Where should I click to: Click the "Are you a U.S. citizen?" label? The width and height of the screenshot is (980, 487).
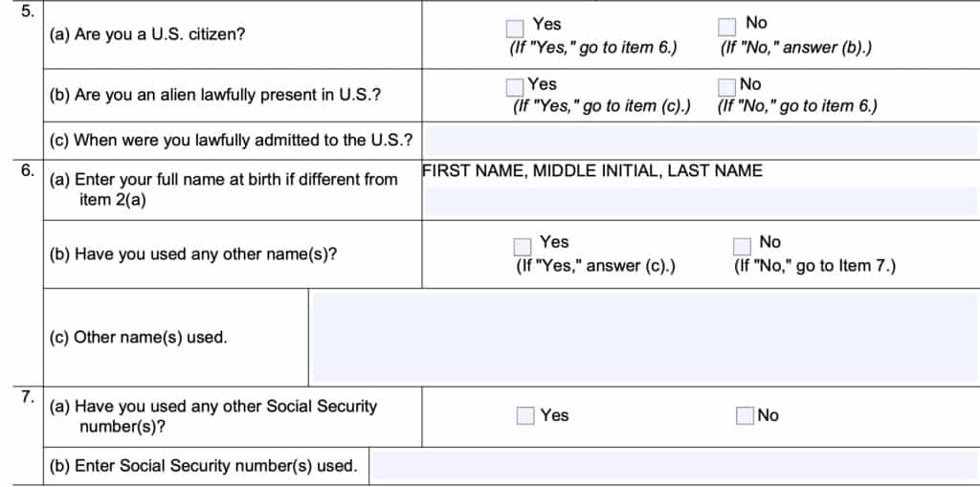(x=146, y=33)
